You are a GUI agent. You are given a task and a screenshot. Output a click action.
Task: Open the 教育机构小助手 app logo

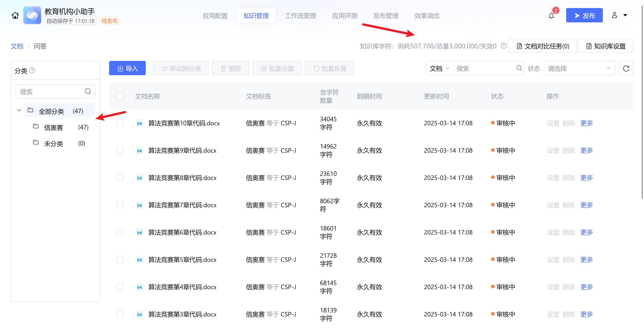[x=32, y=15]
